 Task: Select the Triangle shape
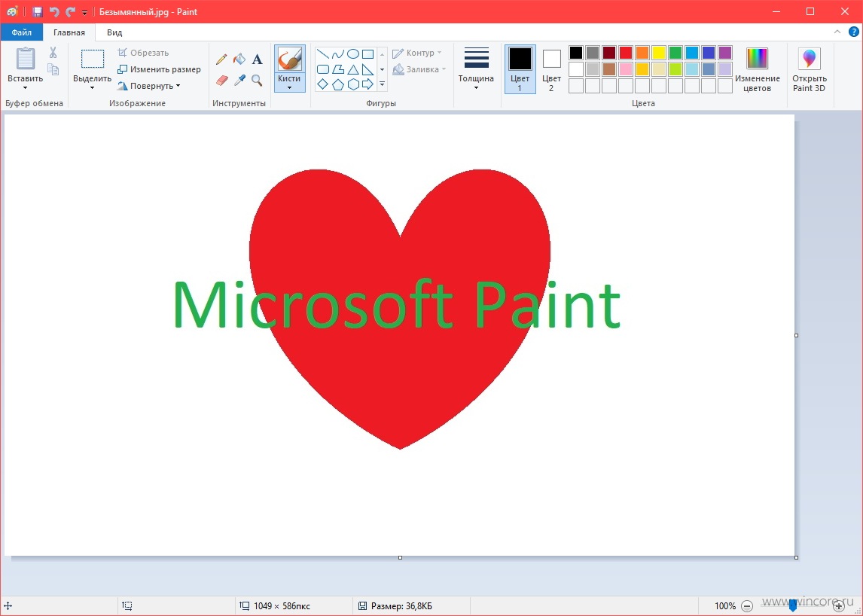tap(352, 69)
